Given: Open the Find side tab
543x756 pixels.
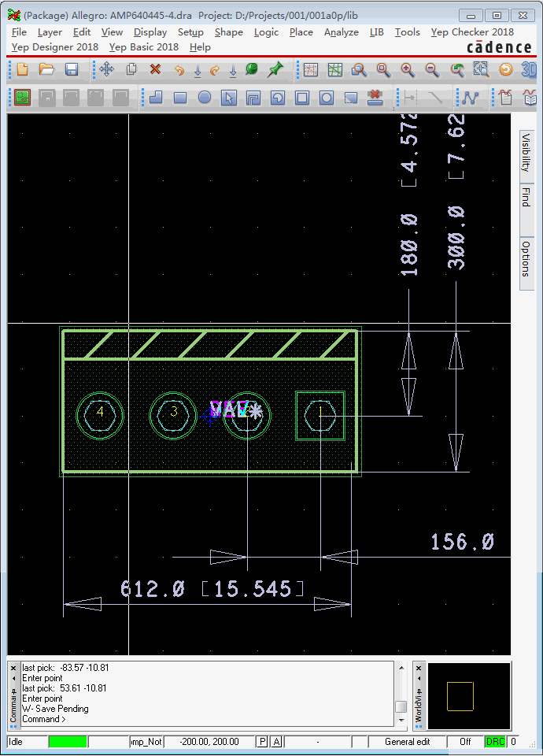Looking at the screenshot, I should (526, 209).
